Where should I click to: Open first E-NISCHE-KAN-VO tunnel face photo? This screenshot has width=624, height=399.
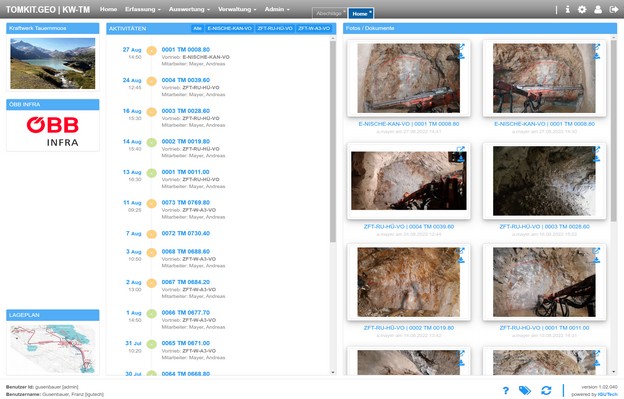click(409, 78)
